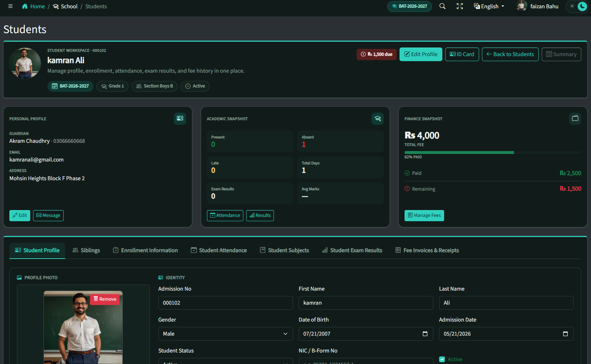591x364 pixels.
Task: Click the BAT-2026-2027 chip under student name
Action: tap(71, 86)
